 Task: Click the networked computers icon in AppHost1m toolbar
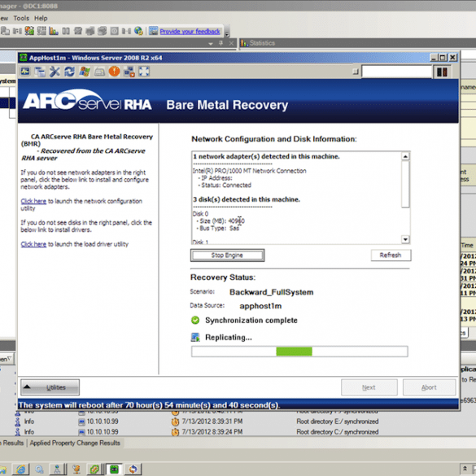pos(129,72)
